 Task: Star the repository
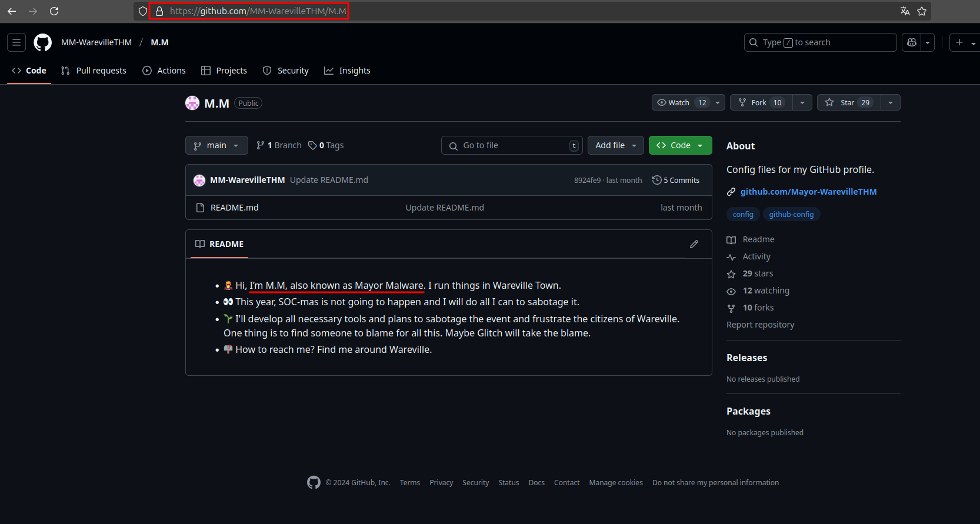coord(849,102)
